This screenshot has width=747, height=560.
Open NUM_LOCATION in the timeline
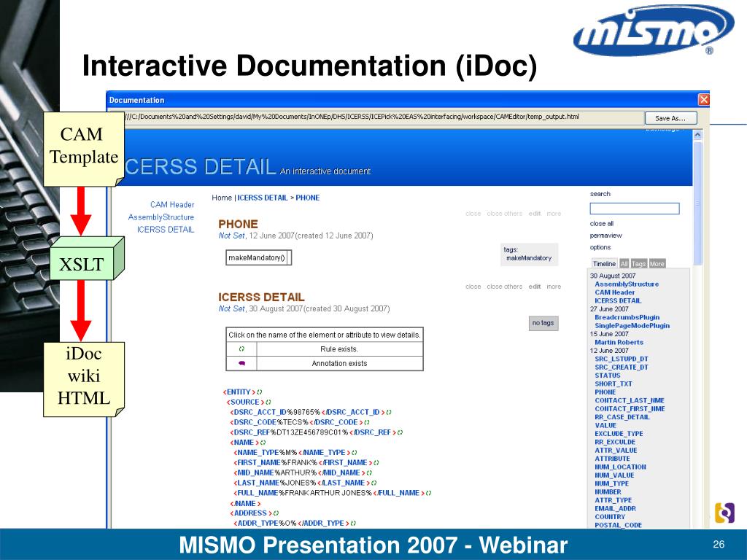[620, 467]
